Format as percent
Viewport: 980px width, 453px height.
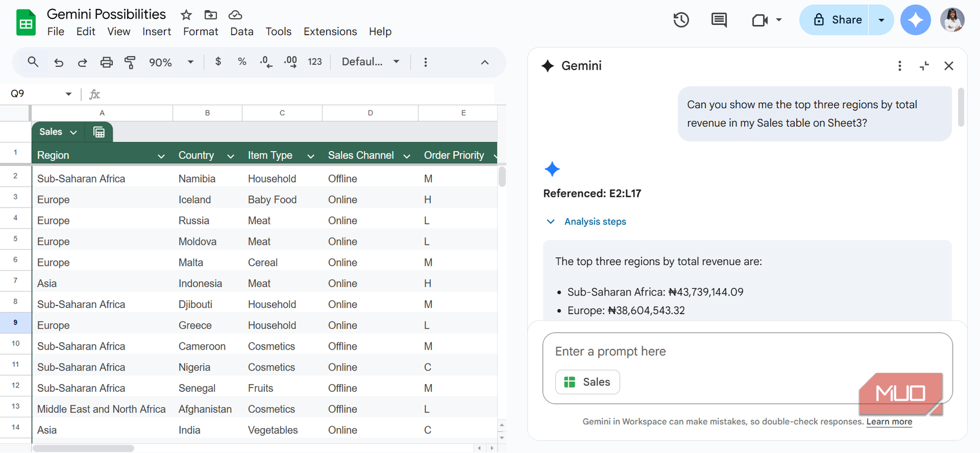tap(242, 61)
